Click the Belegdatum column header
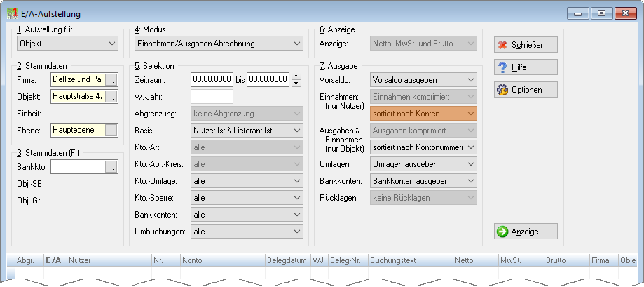The image size is (644, 287). 287,260
